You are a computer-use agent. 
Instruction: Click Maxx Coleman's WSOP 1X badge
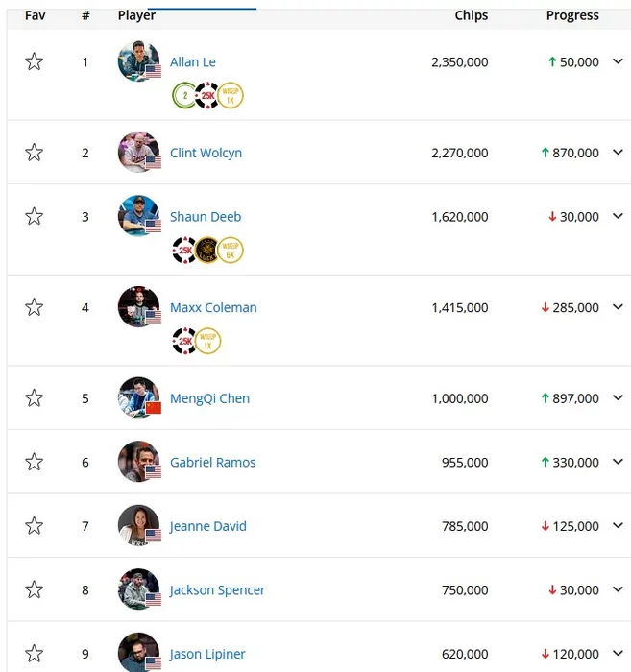click(x=207, y=341)
